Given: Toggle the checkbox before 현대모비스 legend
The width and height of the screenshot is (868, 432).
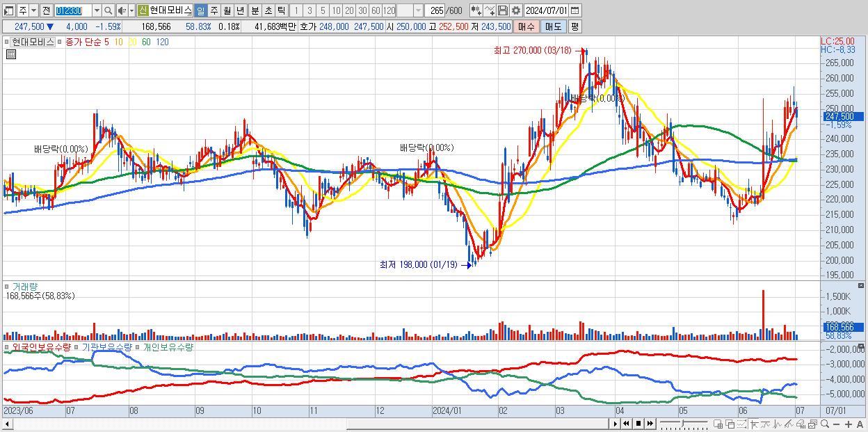Looking at the screenshot, I should point(6,42).
